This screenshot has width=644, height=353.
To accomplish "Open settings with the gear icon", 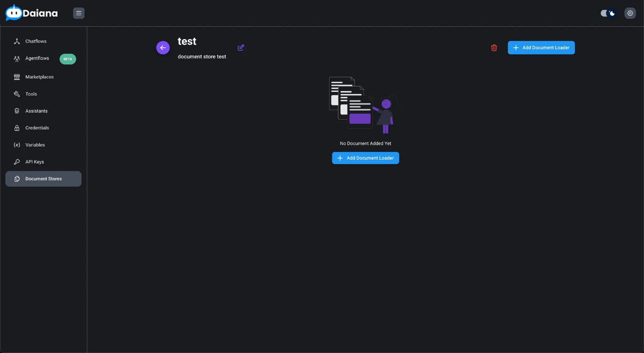I will tap(630, 13).
